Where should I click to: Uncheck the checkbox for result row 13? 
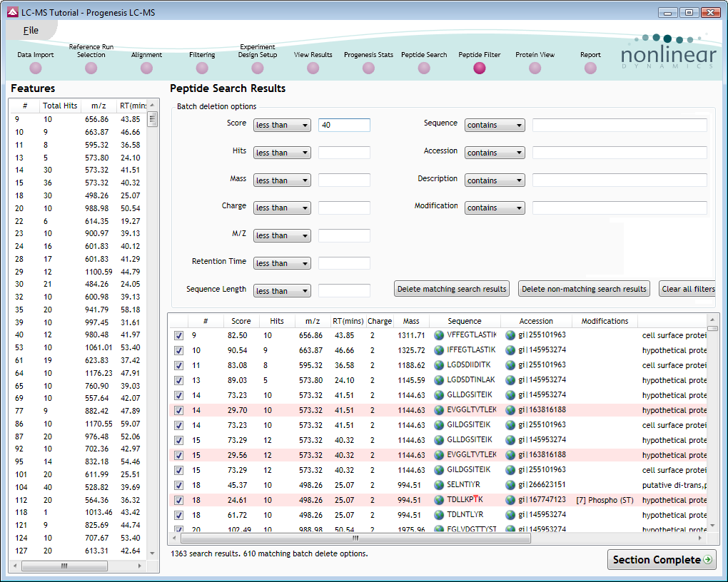(x=178, y=381)
